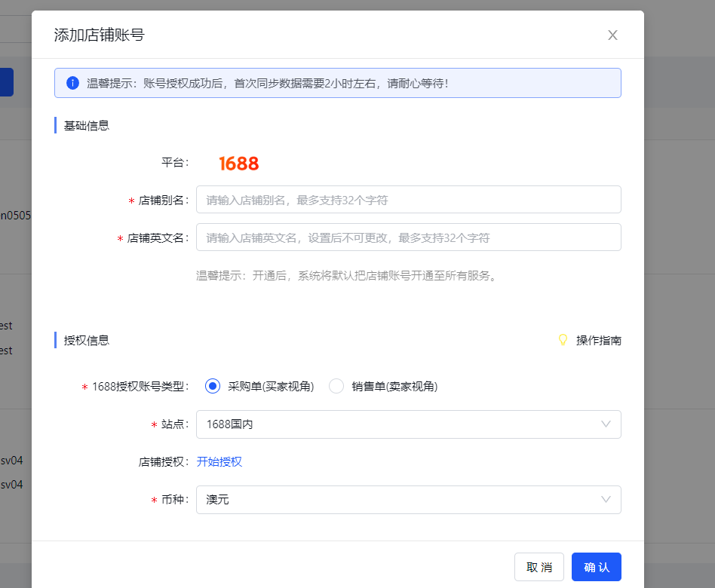
Task: Click the 1688授权账号类型 label
Action: pyautogui.click(x=140, y=387)
